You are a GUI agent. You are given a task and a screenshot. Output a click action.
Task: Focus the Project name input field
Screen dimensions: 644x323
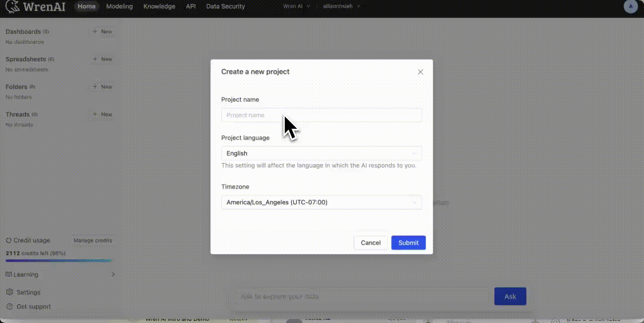pos(321,115)
